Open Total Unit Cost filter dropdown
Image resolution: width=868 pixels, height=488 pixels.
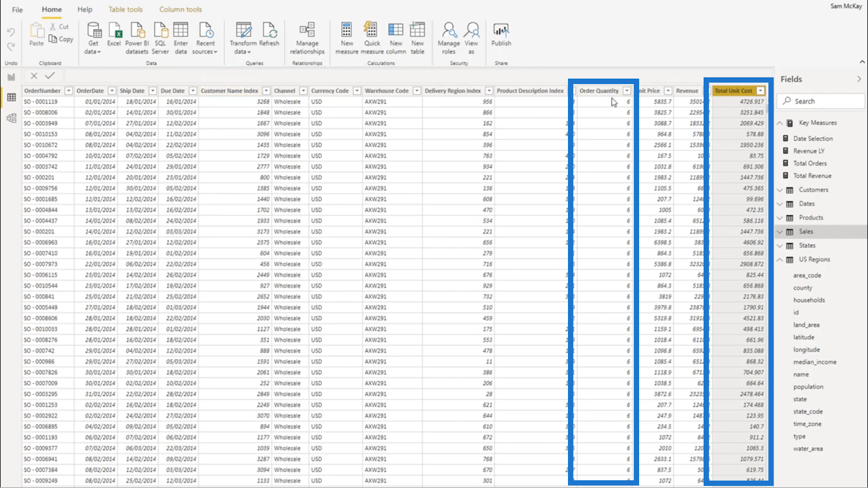(x=761, y=91)
